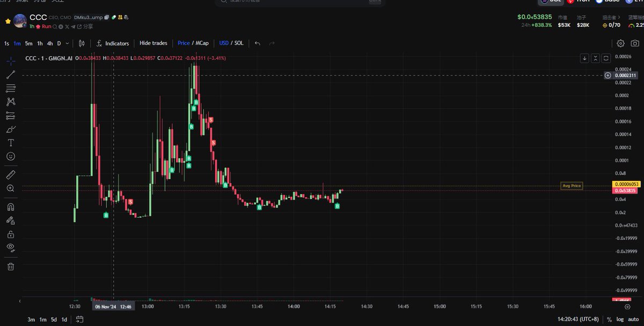This screenshot has width=644, height=326.
Task: Switch to the 1h timeframe
Action: pos(40,43)
